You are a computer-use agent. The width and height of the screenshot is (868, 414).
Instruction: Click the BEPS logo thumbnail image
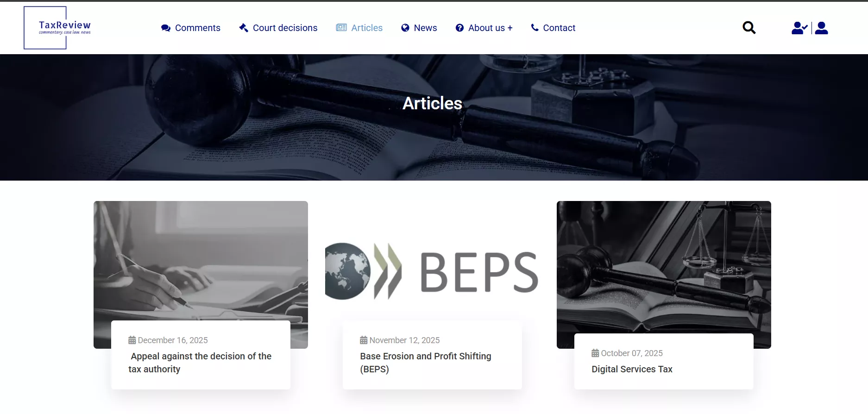432,271
